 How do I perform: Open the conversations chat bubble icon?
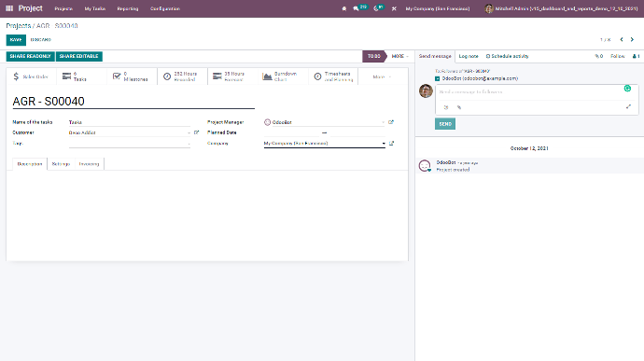(x=356, y=8)
